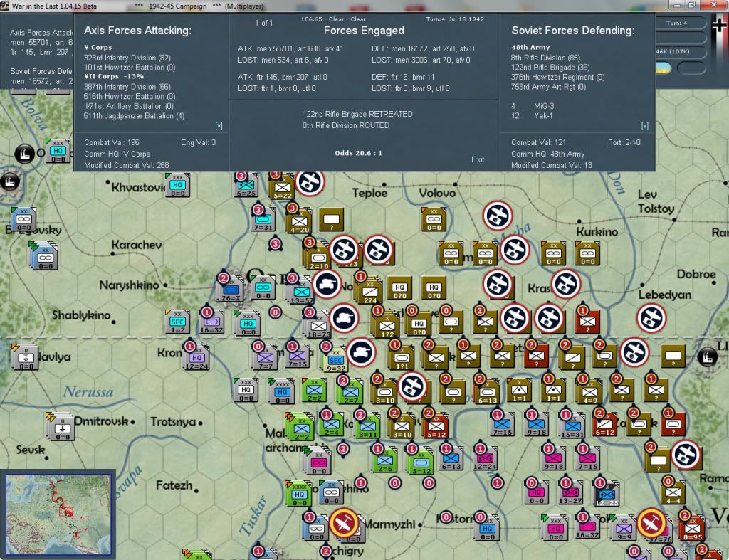The image size is (729, 560).
Task: Click tank battle marker beside SEC 9=32
Action: tap(361, 352)
